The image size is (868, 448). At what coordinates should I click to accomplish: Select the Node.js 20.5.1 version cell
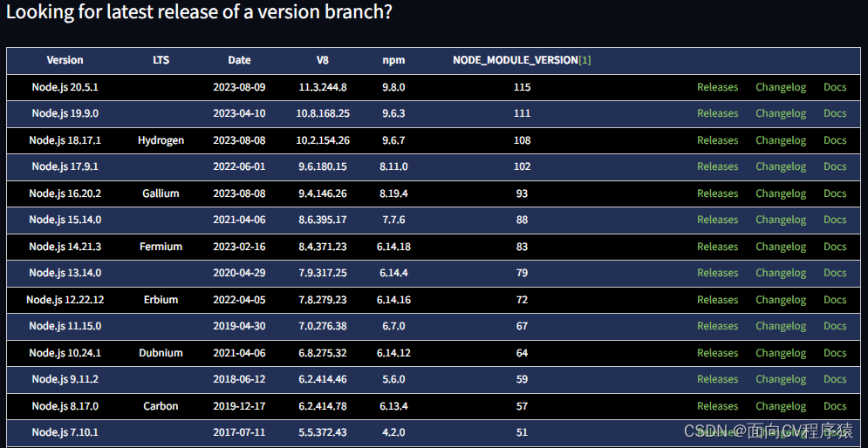pos(65,87)
